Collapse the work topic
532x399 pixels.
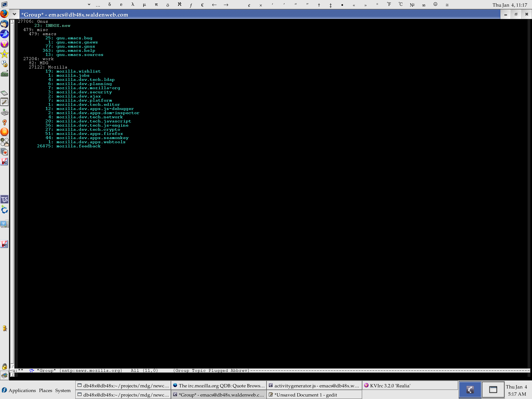coord(48,59)
